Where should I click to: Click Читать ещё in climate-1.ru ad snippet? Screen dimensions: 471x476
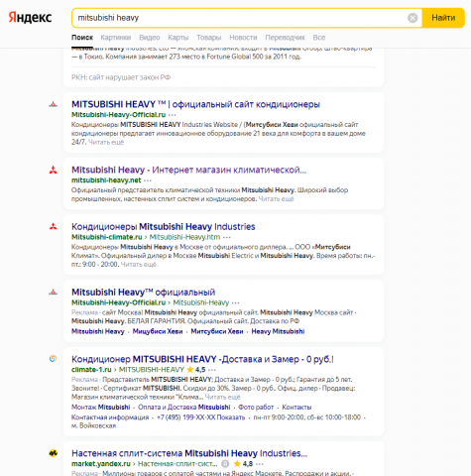point(222,397)
